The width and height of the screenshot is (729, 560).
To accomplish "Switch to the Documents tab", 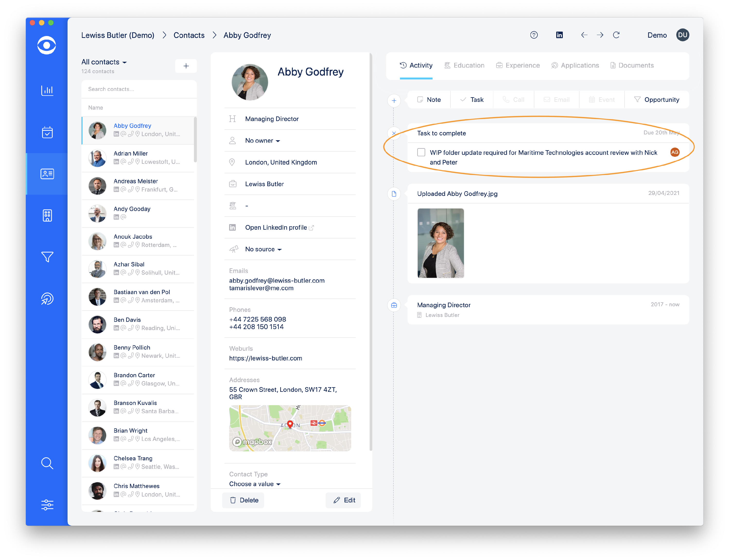I will pos(632,65).
